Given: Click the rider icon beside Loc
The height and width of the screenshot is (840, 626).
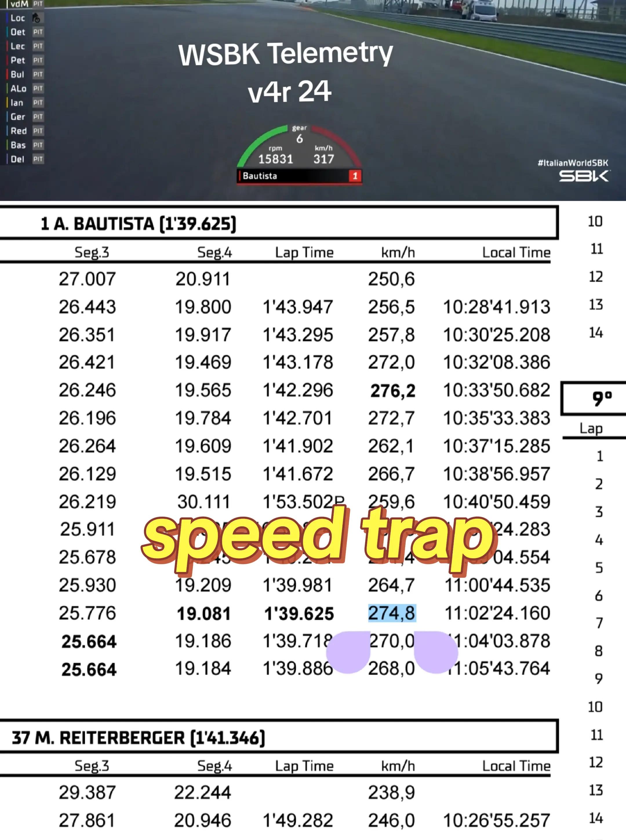Looking at the screenshot, I should 37,18.
